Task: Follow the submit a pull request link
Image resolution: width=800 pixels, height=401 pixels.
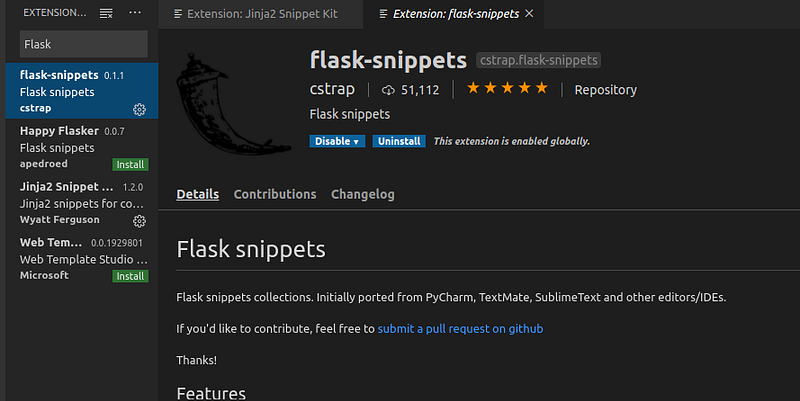Action: click(x=460, y=329)
